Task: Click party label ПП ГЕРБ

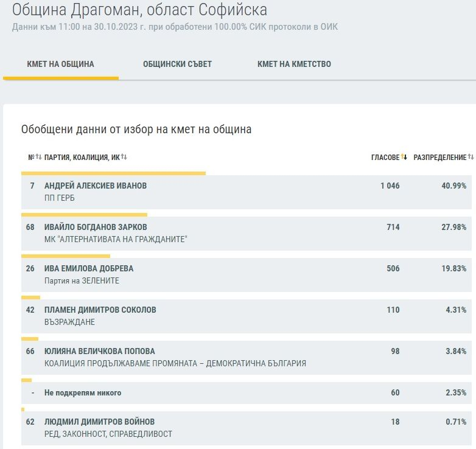Action: coord(60,198)
